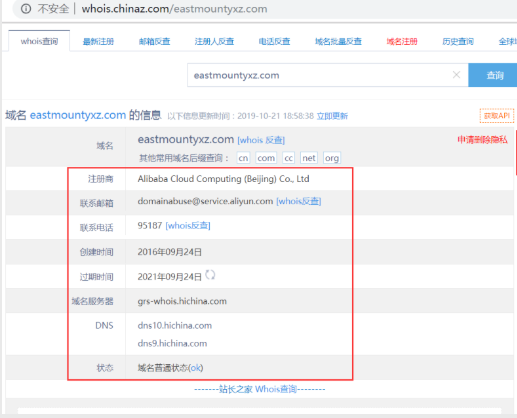Click the dns10.hichina.com entry
The image size is (517, 418).
(x=175, y=325)
